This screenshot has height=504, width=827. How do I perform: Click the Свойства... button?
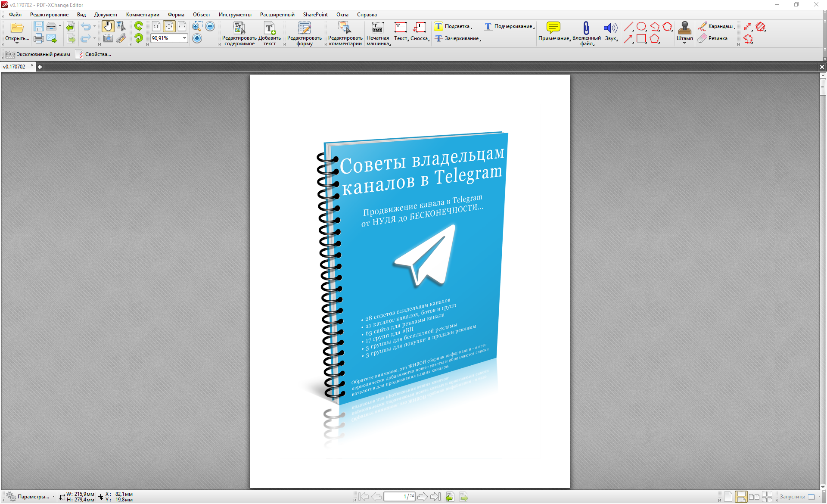(93, 54)
